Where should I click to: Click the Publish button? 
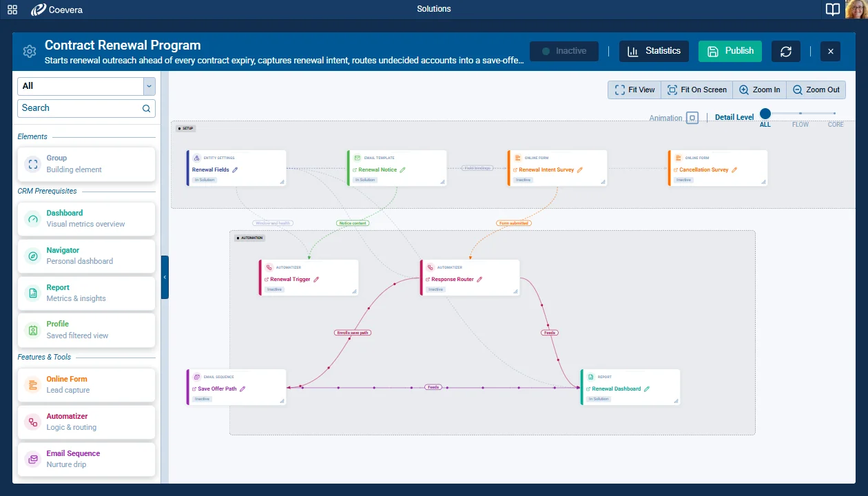[x=730, y=51]
